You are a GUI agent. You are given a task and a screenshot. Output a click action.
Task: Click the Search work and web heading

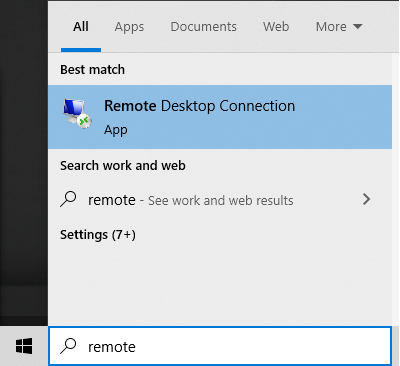[123, 166]
